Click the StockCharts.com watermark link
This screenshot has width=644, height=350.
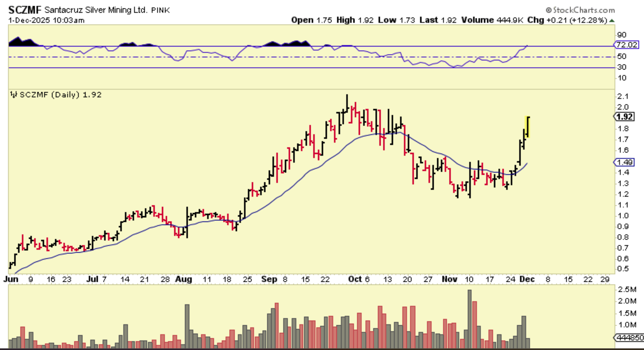click(584, 10)
